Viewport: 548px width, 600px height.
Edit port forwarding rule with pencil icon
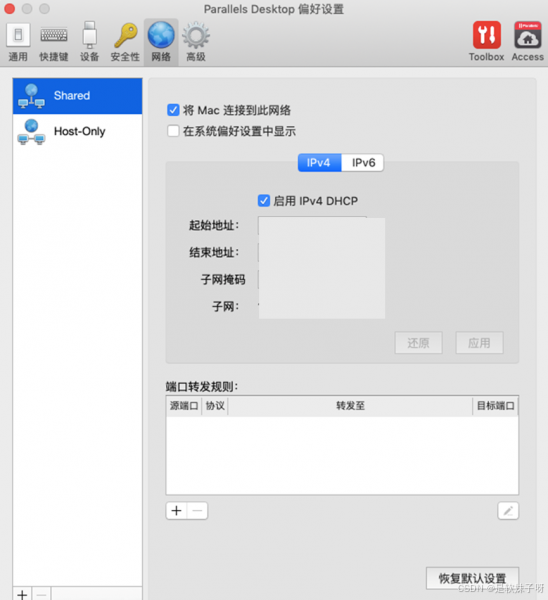click(508, 511)
